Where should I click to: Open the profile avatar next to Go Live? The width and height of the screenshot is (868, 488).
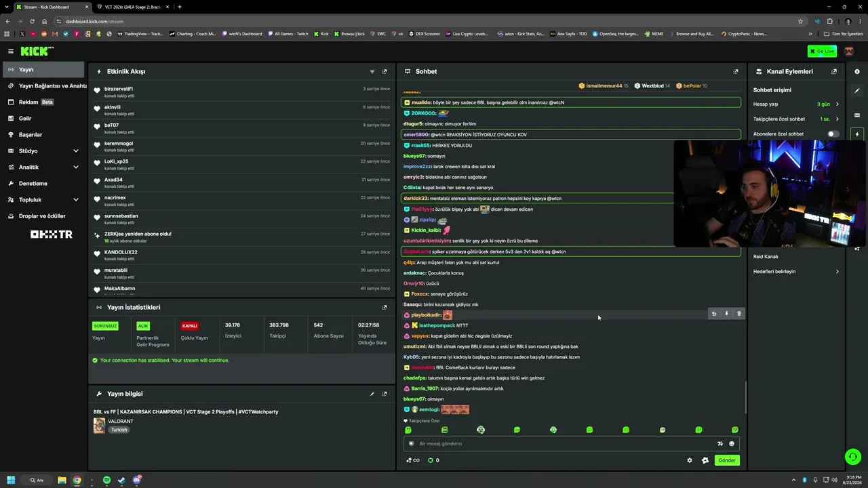coord(849,51)
